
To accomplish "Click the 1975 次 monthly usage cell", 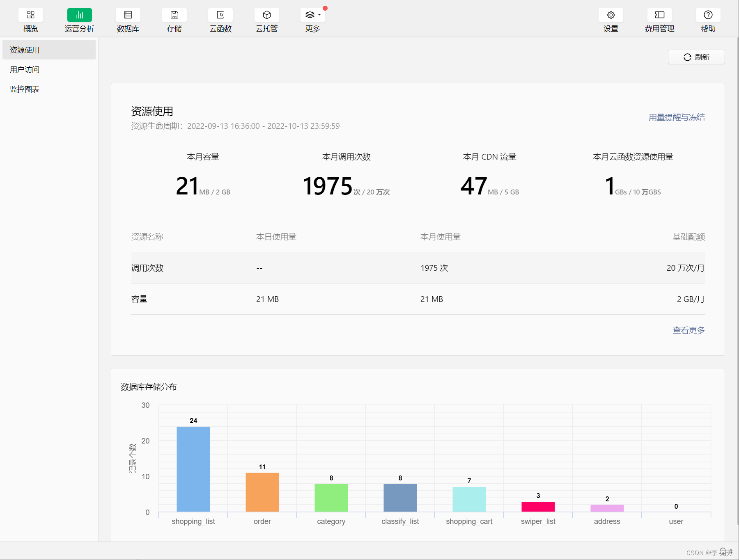I will pos(434,268).
